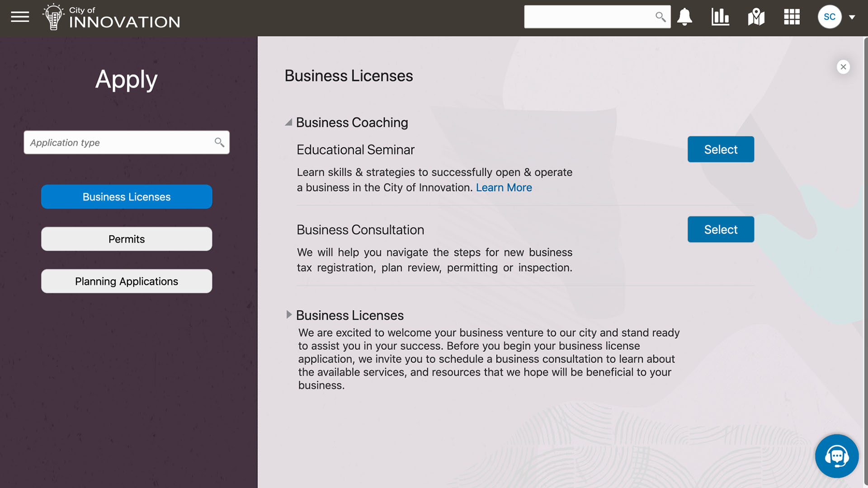This screenshot has height=488, width=868.
Task: Open the Learn More link
Action: tap(504, 187)
